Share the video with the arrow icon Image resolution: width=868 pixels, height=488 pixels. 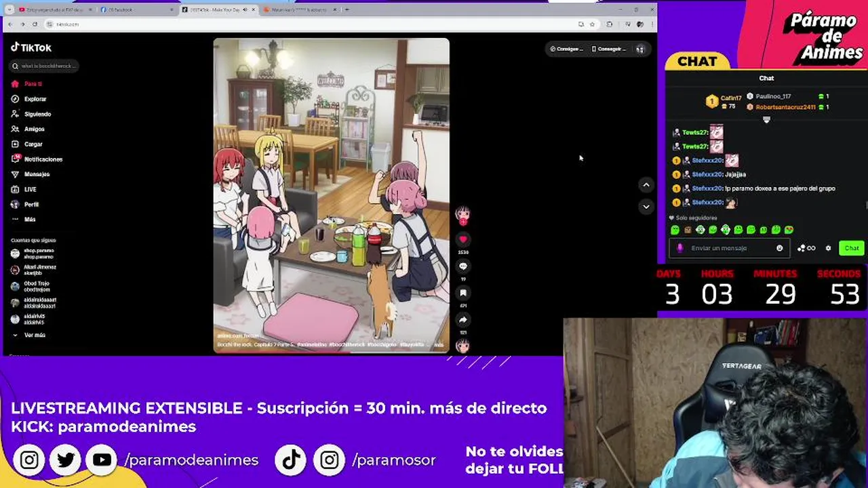pyautogui.click(x=463, y=319)
